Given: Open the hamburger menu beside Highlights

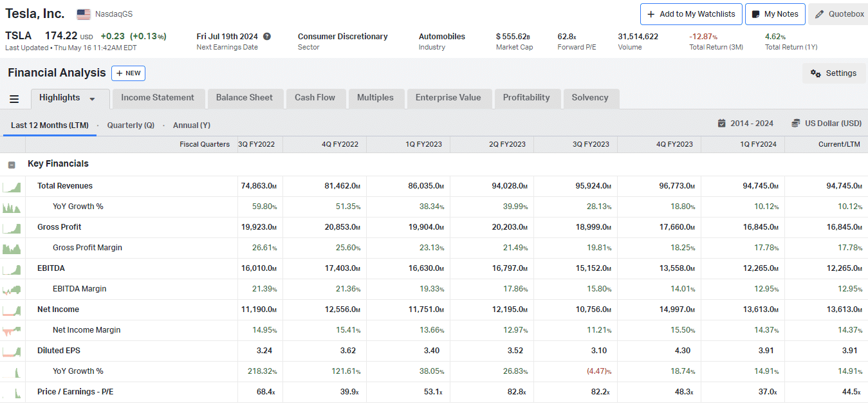Looking at the screenshot, I should coord(14,98).
